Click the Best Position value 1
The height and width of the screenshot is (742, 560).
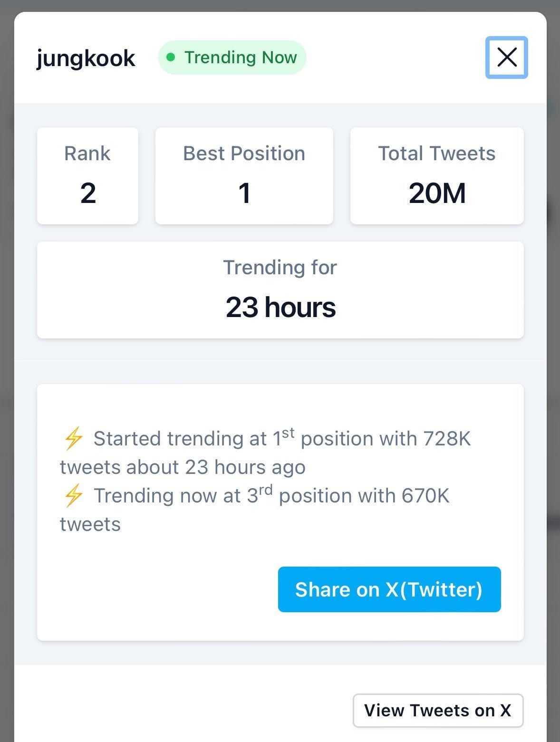[244, 193]
